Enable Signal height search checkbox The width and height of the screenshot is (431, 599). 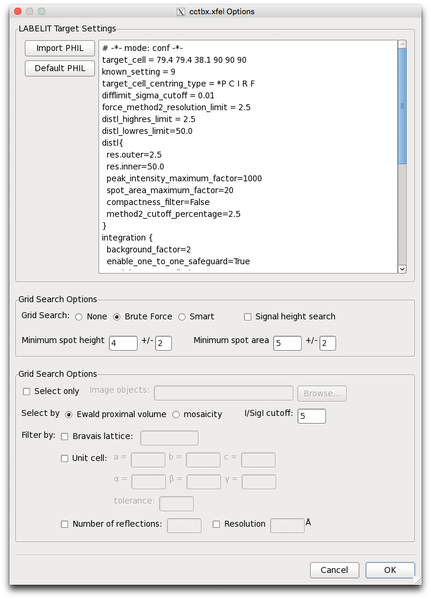click(x=248, y=317)
